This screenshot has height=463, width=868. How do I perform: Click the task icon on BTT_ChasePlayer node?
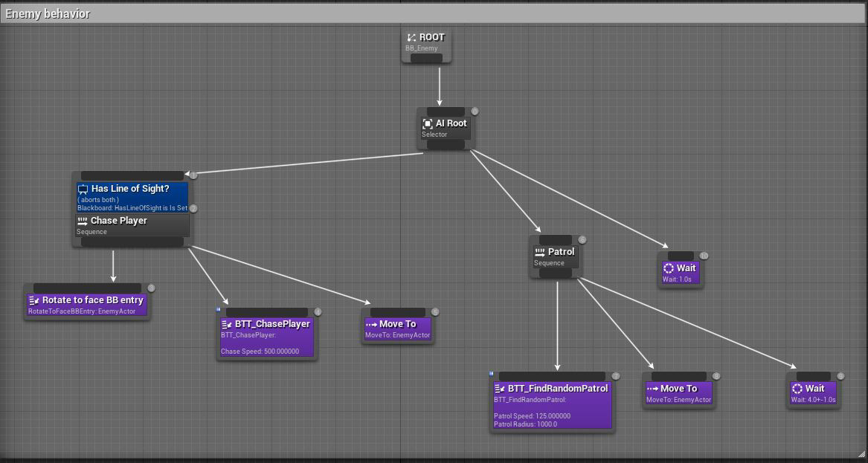click(228, 323)
